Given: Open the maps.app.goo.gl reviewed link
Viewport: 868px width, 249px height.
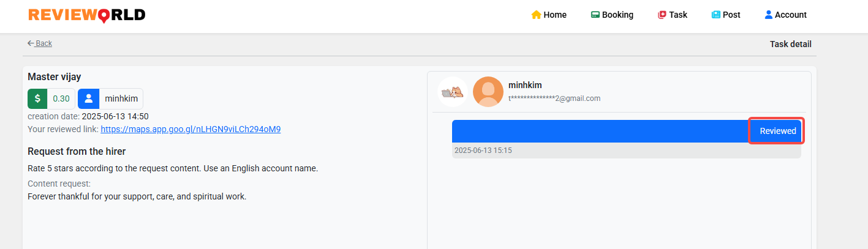Looking at the screenshot, I should [191, 129].
